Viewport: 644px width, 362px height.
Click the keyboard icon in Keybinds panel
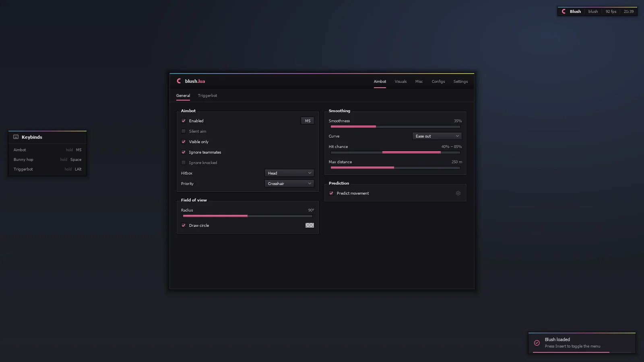pyautogui.click(x=16, y=137)
